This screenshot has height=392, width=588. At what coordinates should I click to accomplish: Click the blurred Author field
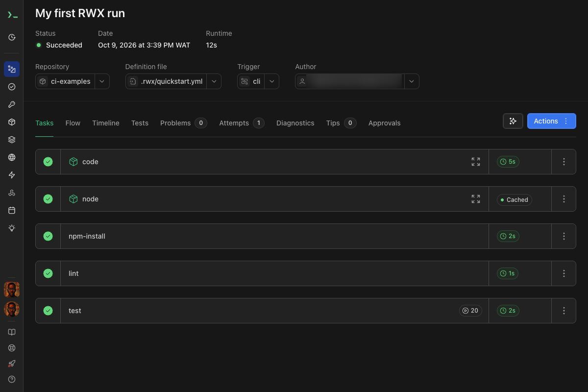click(x=350, y=81)
